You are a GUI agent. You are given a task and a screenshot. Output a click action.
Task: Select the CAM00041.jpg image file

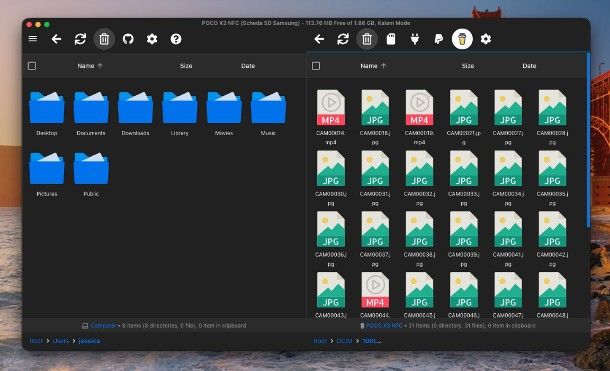point(508,238)
